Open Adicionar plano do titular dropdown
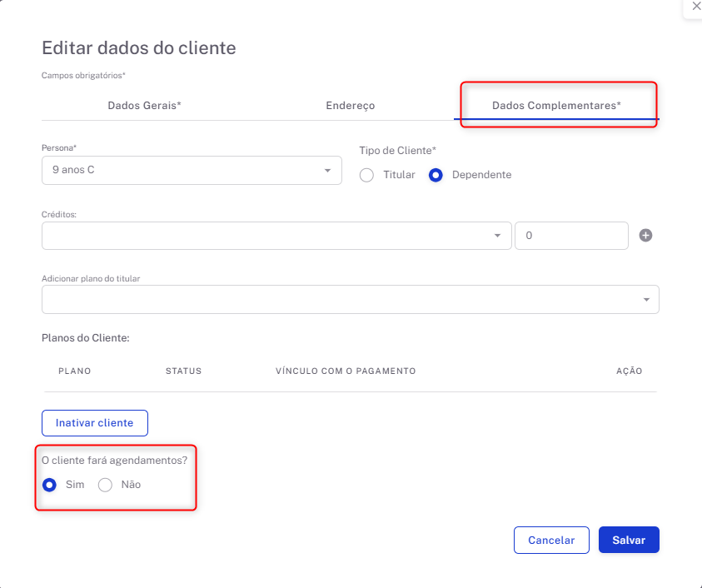The width and height of the screenshot is (702, 588). pyautogui.click(x=350, y=300)
